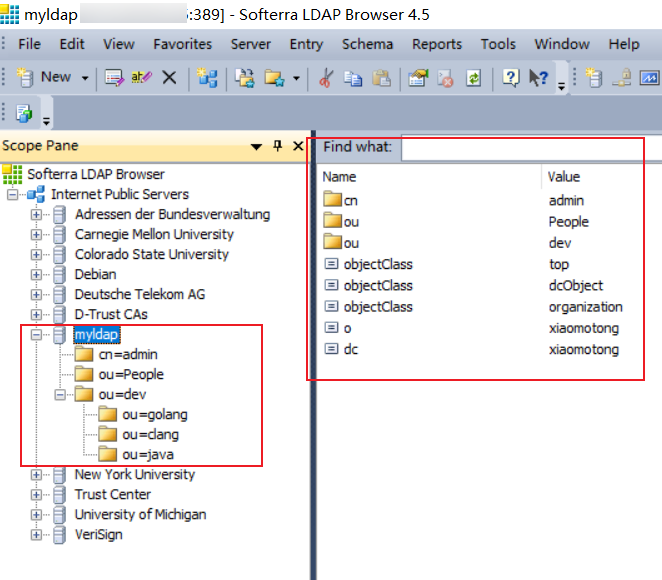662x580 pixels.
Task: Click the Modify attribute pencil icon
Action: (114, 78)
